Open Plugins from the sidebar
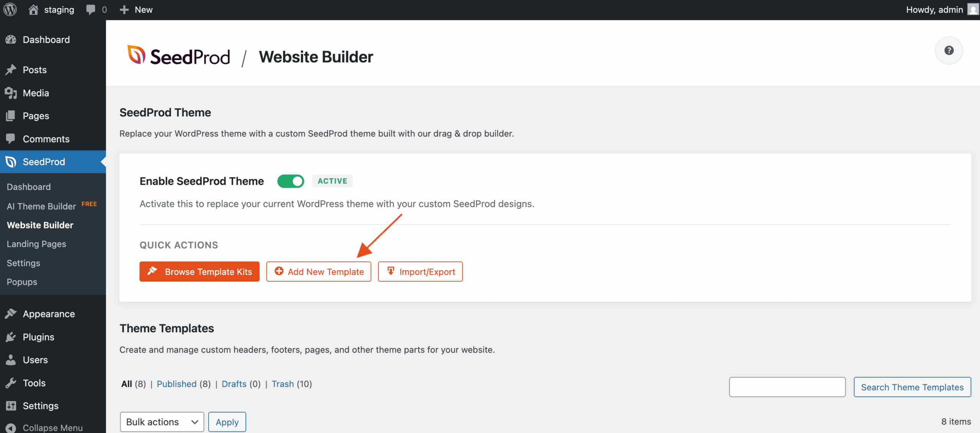 [x=38, y=337]
